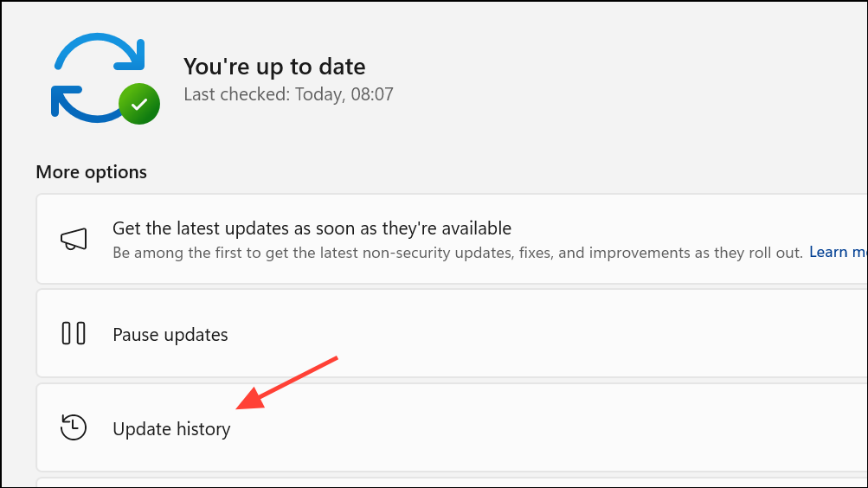Viewport: 868px width, 488px height.
Task: Open the Learn more link
Action: point(838,253)
